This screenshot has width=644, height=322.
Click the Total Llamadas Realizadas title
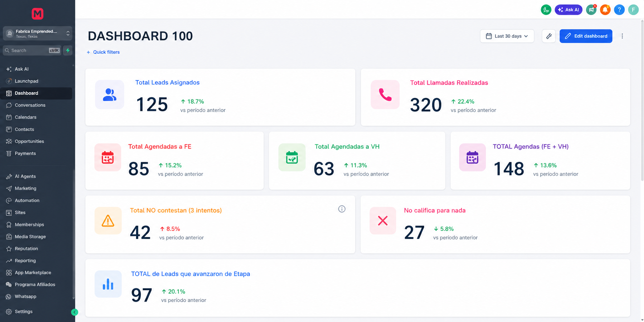(x=449, y=83)
